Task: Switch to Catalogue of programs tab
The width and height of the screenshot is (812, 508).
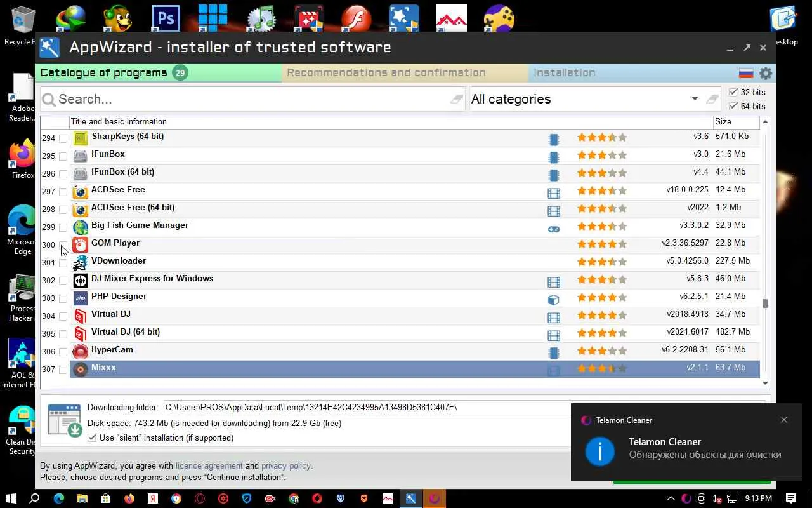Action: point(159,73)
